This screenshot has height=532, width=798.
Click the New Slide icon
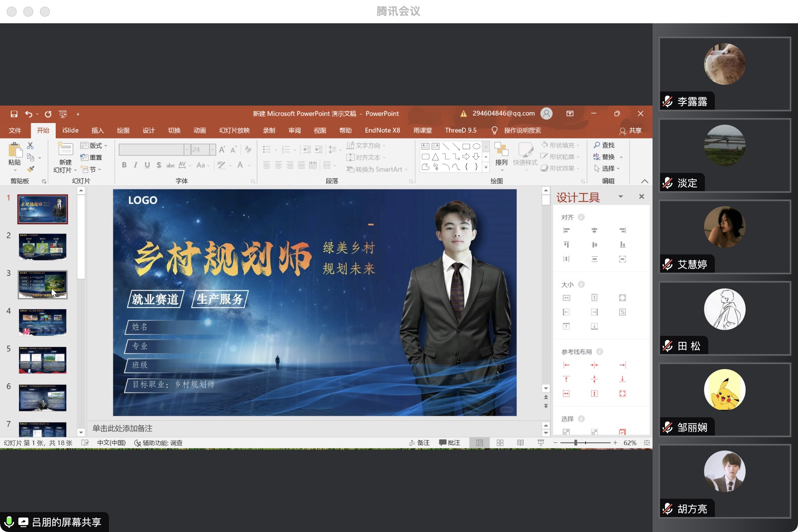click(65, 149)
